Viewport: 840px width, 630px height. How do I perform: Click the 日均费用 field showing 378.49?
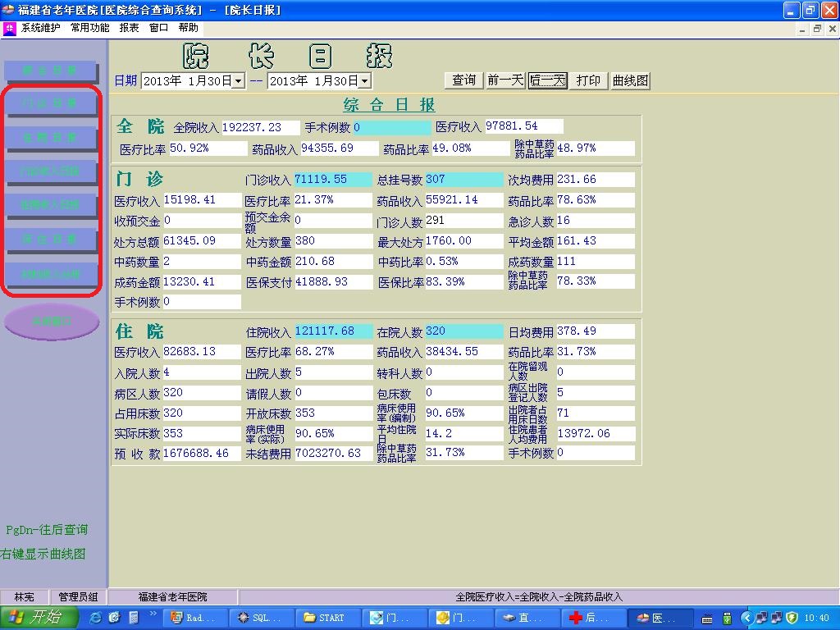coord(596,331)
